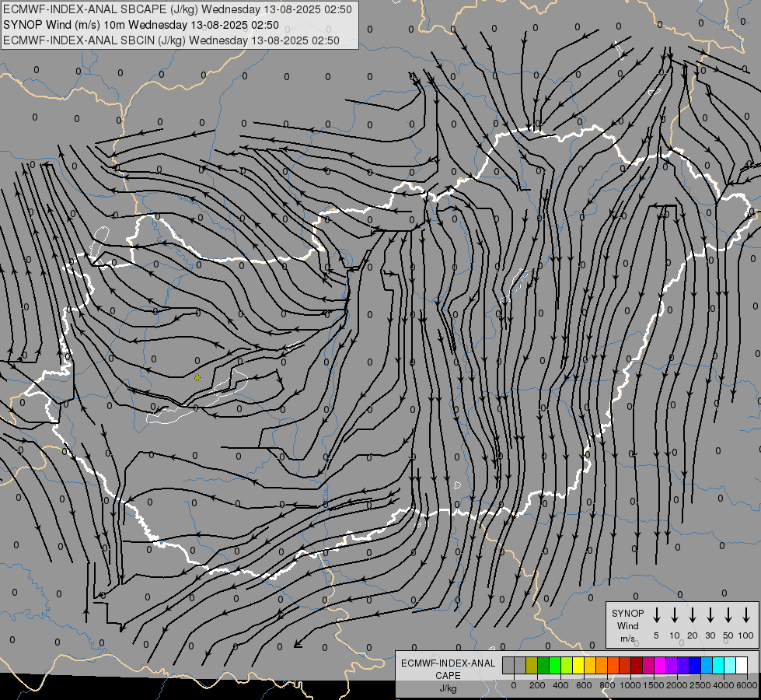Click the wind arrow above the 100 label

tap(746, 615)
